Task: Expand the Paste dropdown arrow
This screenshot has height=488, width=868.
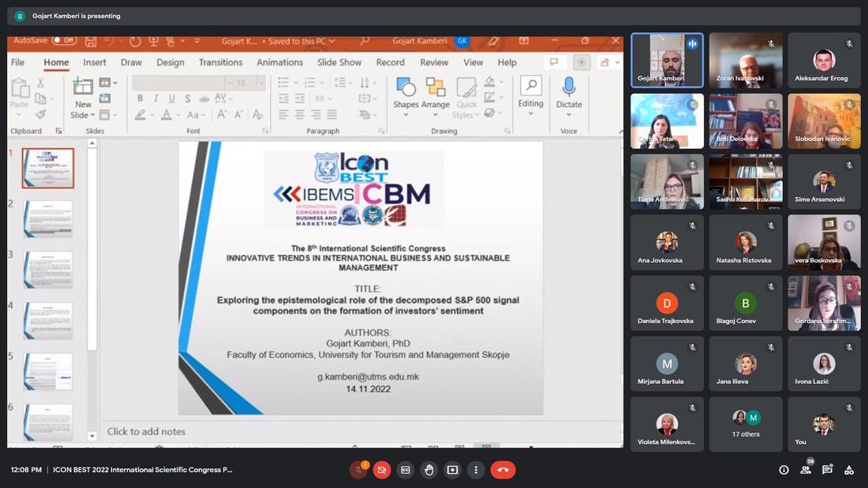Action: click(x=19, y=115)
